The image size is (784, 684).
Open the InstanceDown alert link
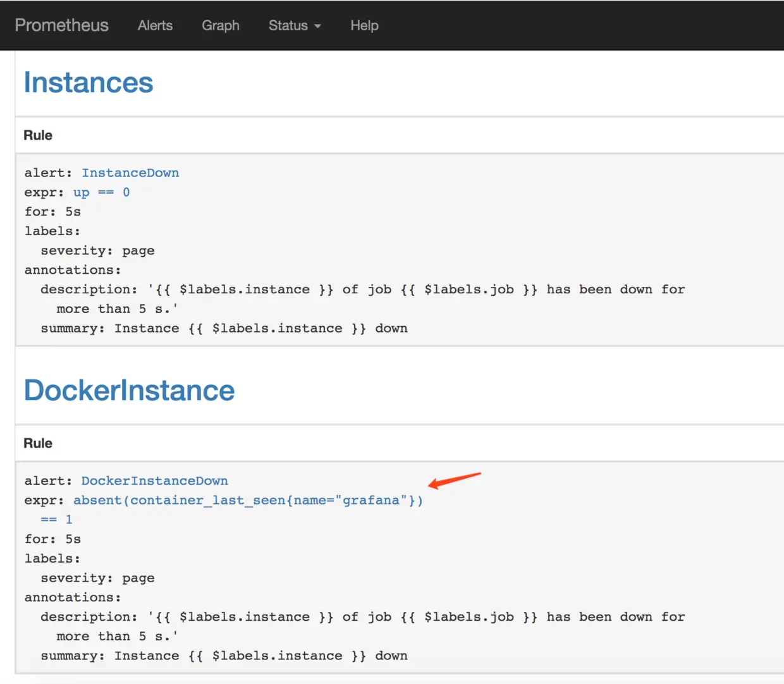[x=130, y=173]
